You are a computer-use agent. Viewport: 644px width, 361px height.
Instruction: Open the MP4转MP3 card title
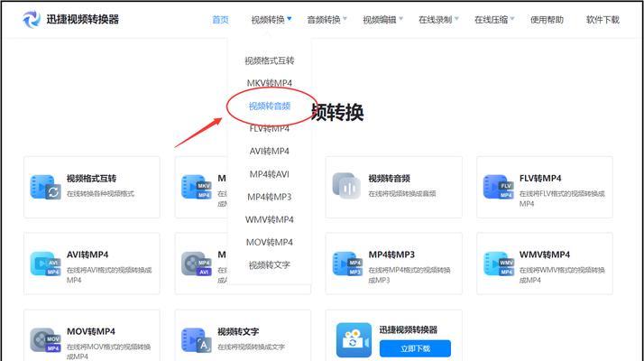pyautogui.click(x=391, y=255)
